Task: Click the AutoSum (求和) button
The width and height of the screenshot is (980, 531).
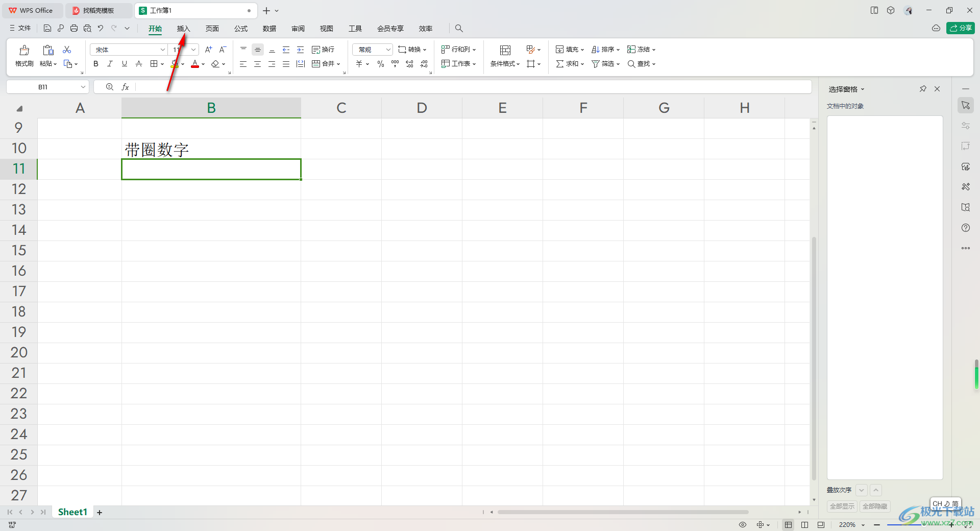Action: pos(570,64)
